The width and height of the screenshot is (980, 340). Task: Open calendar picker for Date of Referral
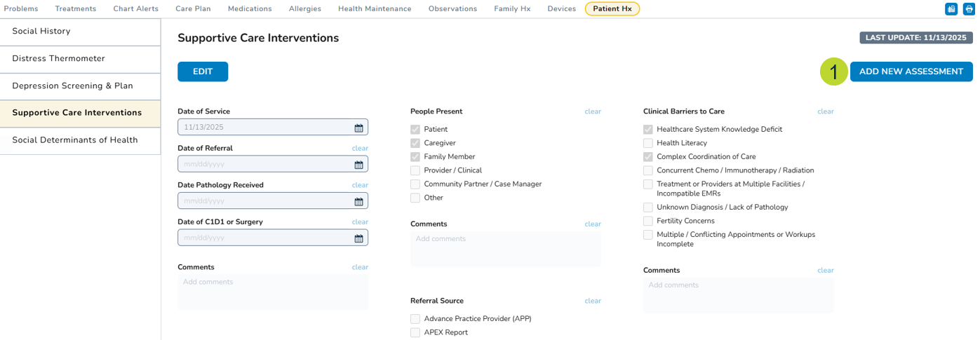pos(358,165)
